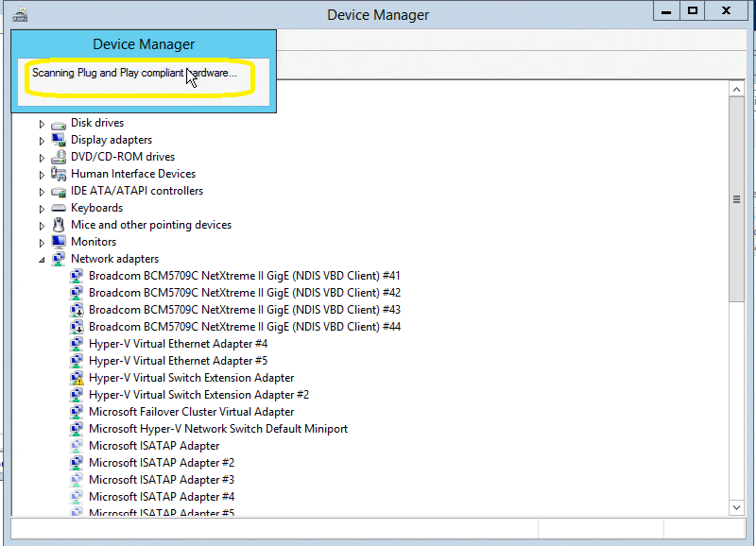The height and width of the screenshot is (546, 756).
Task: Click the Keyboards category icon
Action: coord(59,208)
